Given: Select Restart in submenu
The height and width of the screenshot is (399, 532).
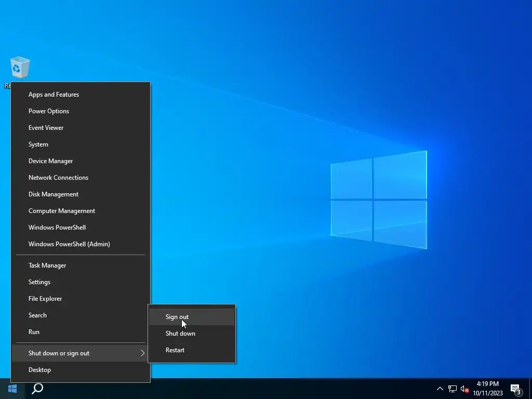Looking at the screenshot, I should (192, 350).
